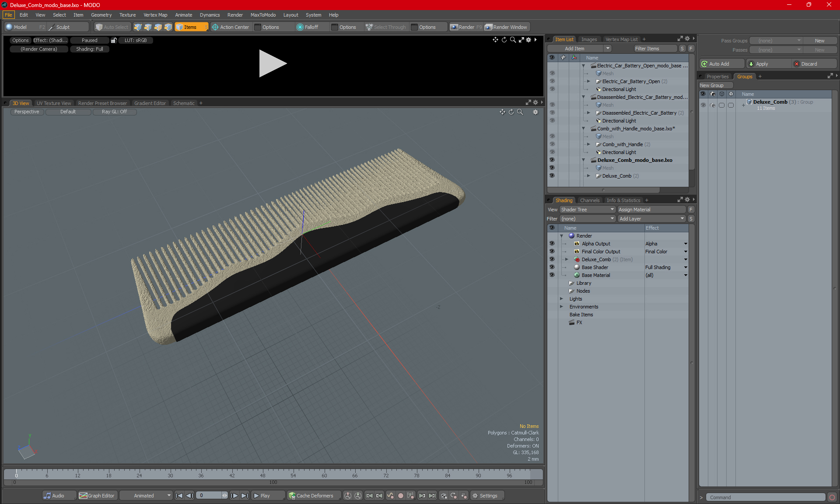Click the timeline play button

point(264,496)
